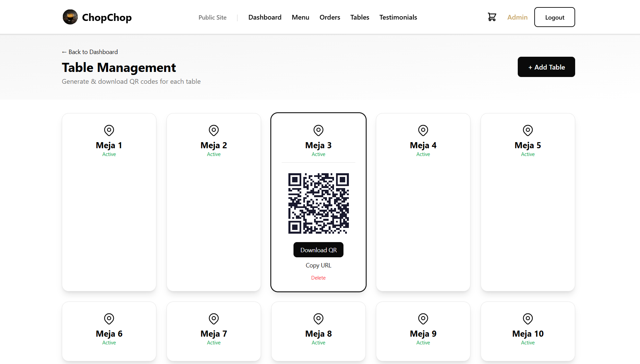Image resolution: width=640 pixels, height=364 pixels.
Task: Click the Logout button
Action: click(555, 17)
